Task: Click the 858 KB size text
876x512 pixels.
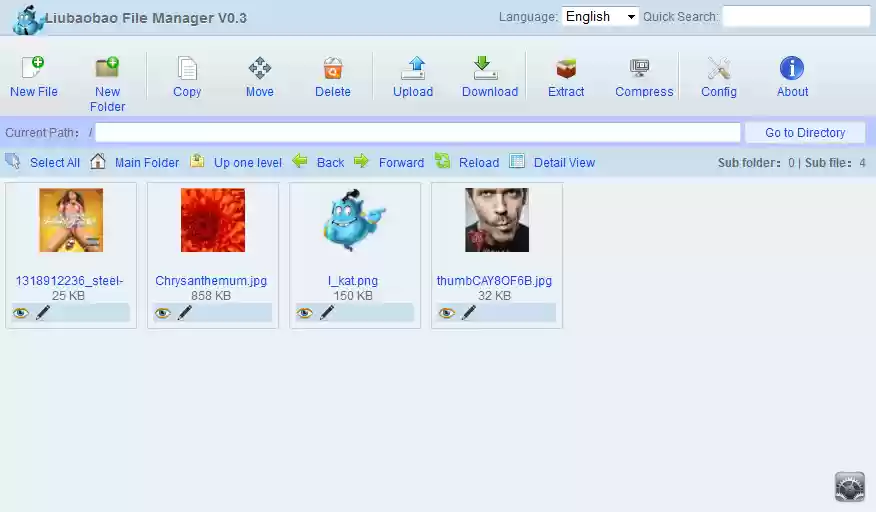Action: [x=211, y=296]
